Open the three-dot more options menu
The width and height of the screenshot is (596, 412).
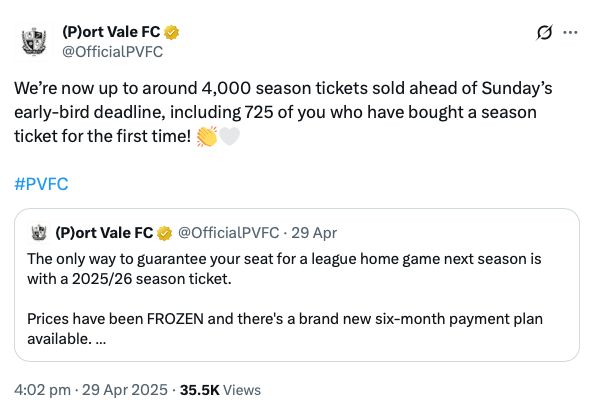tap(570, 33)
